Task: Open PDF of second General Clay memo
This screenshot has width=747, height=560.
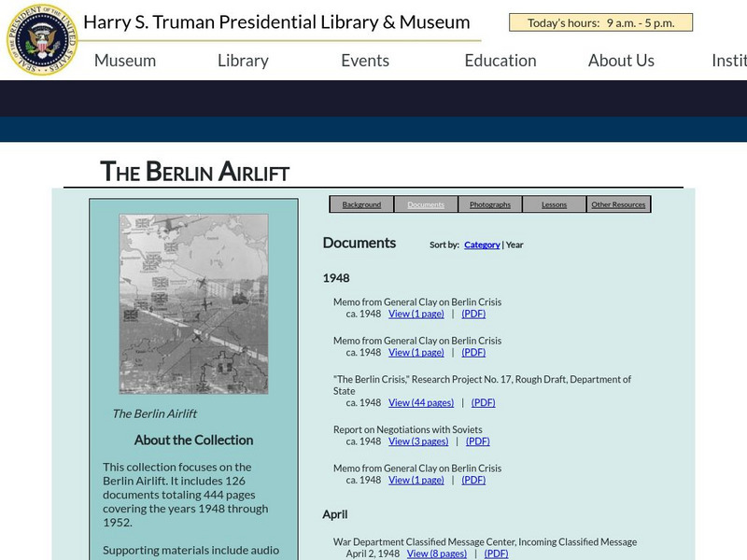Action: [x=473, y=353]
